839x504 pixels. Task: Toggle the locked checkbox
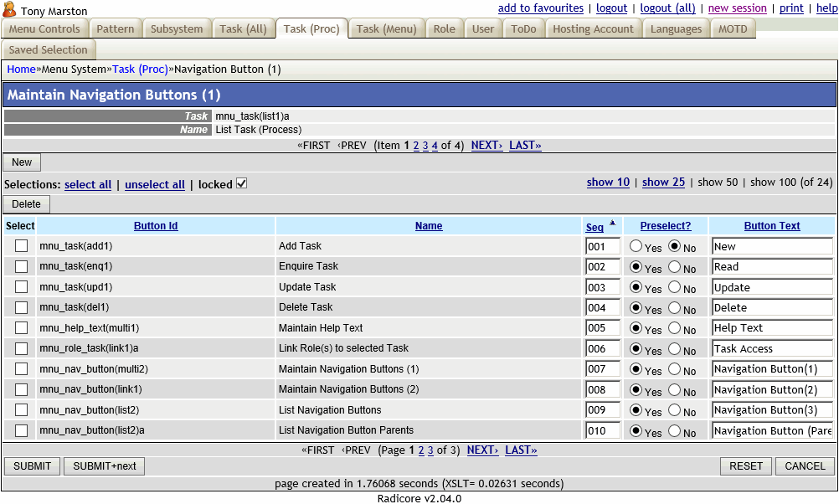(x=242, y=183)
